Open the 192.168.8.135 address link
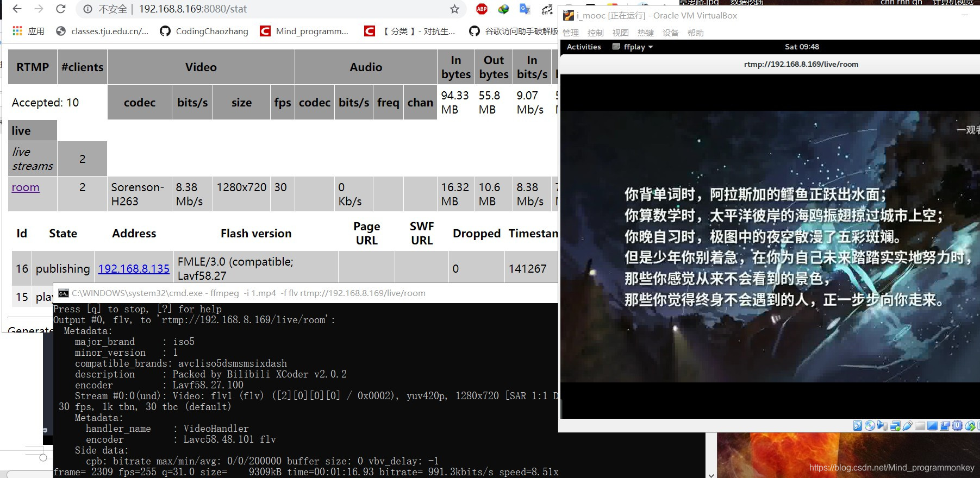This screenshot has height=478, width=980. [x=134, y=268]
